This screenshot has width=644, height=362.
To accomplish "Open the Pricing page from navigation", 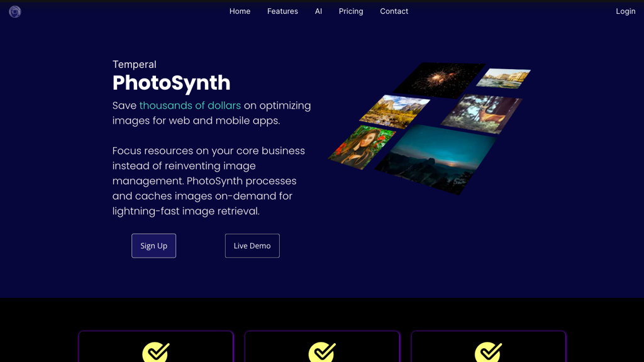I will coord(351,11).
